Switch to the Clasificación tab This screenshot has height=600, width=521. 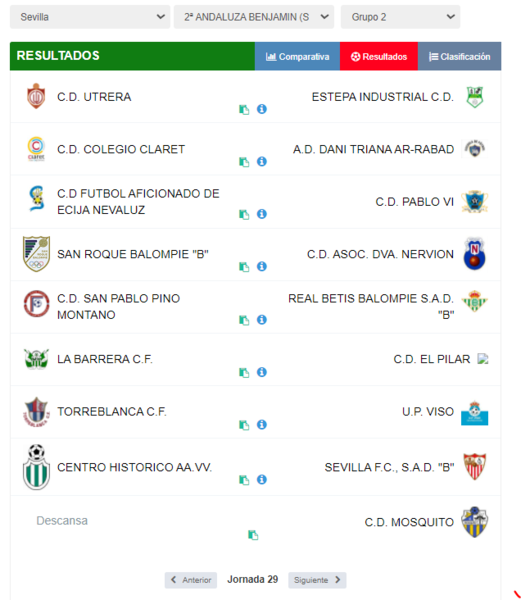point(459,57)
